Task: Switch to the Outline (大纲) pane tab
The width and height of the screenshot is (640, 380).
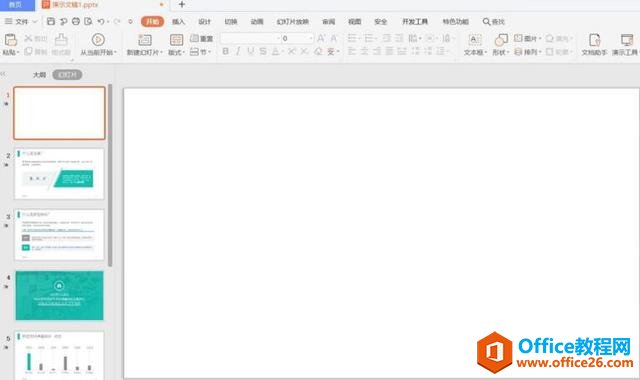Action: 39,75
